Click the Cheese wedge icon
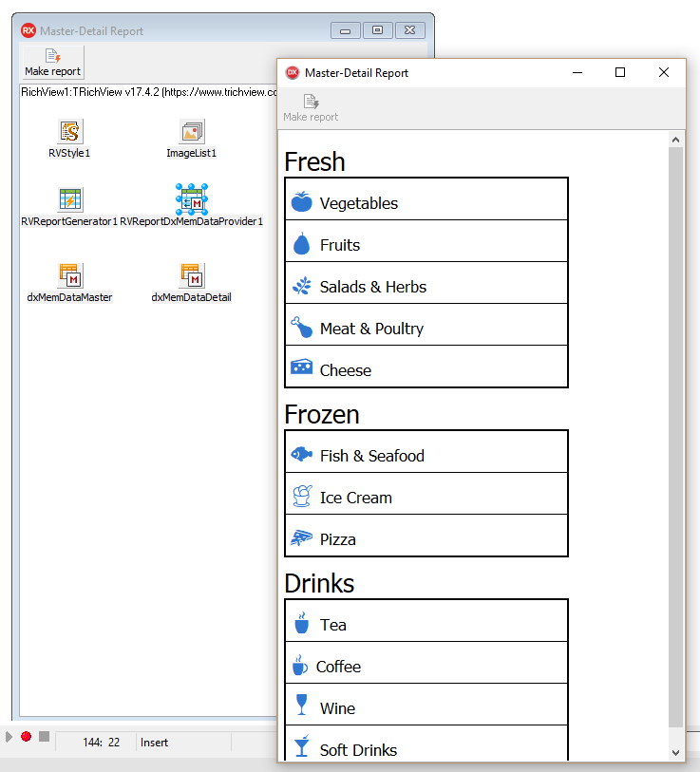The width and height of the screenshot is (700, 772). [x=301, y=367]
